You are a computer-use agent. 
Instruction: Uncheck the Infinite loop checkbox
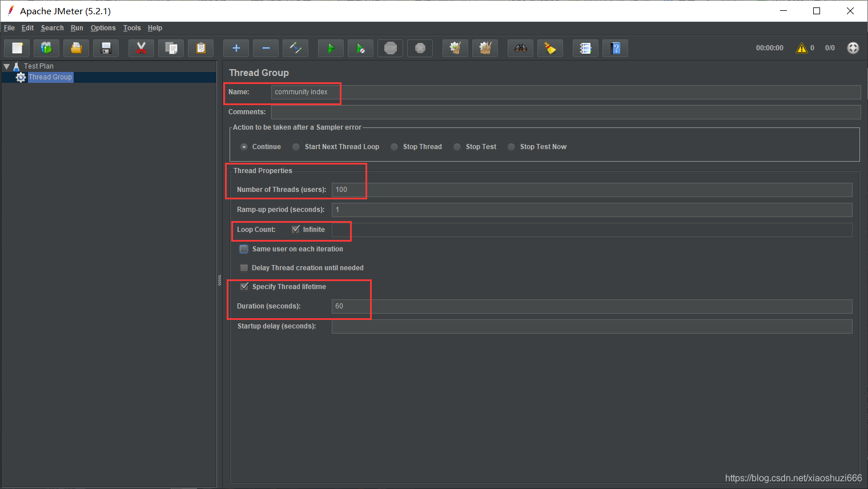296,229
